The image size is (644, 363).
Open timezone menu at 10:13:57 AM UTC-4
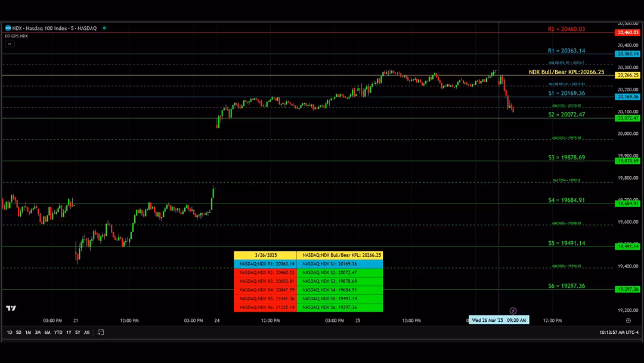pyautogui.click(x=619, y=332)
